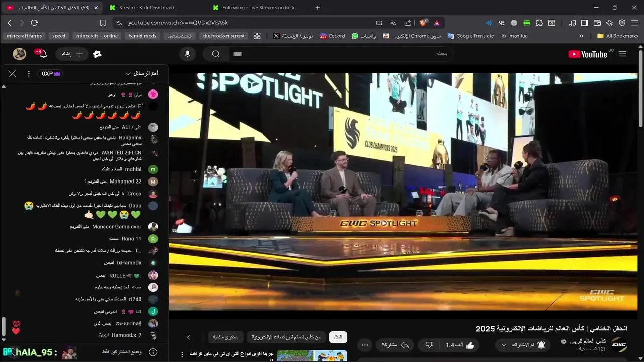Bookmark this page with bookmark icon
644x362 pixels.
tap(103, 23)
